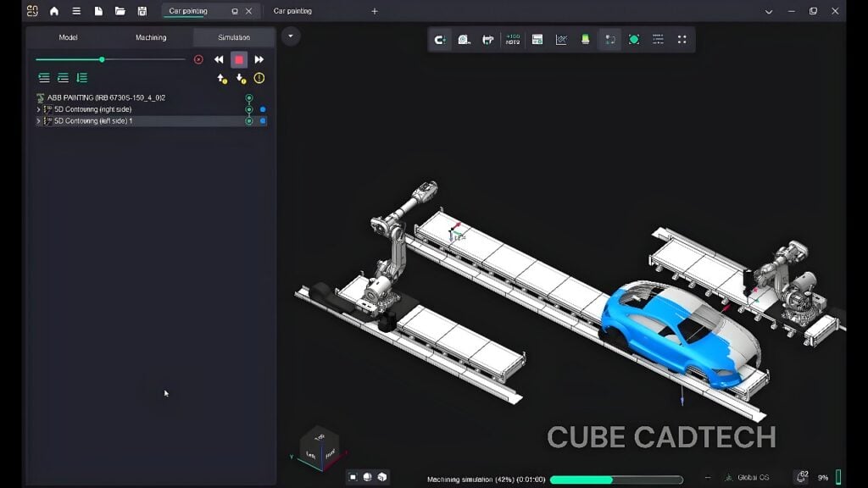The height and width of the screenshot is (488, 868).
Task: Click the measuring tape toolbar icon
Action: click(464, 40)
